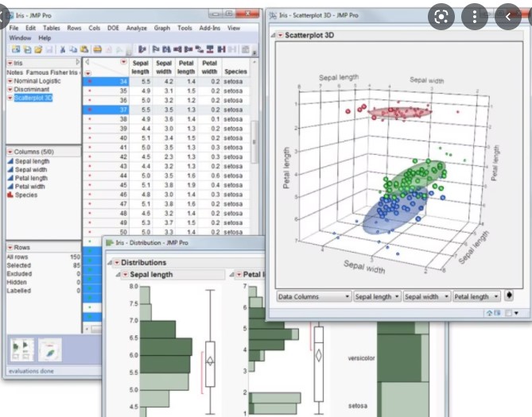Click the Sepal width continuous column icon
This screenshot has width=532, height=417.
[10, 169]
